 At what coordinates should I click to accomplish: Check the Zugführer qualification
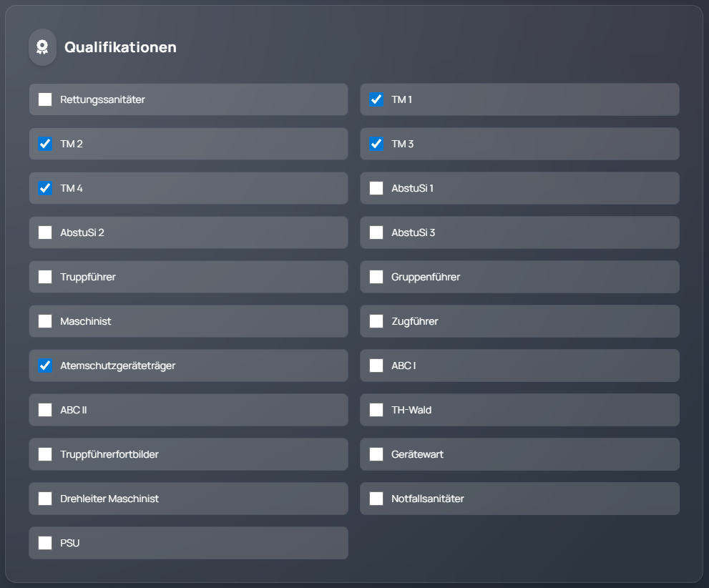pos(376,321)
